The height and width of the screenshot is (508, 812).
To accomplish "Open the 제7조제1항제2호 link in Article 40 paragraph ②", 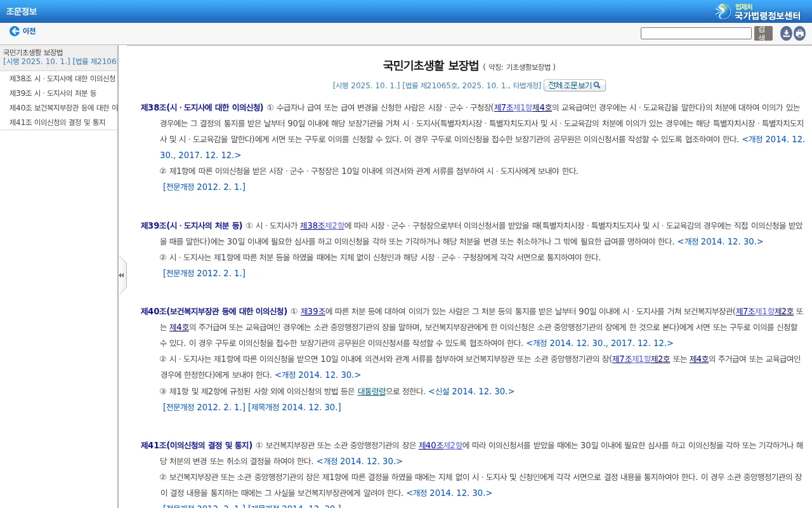I will 641,359.
